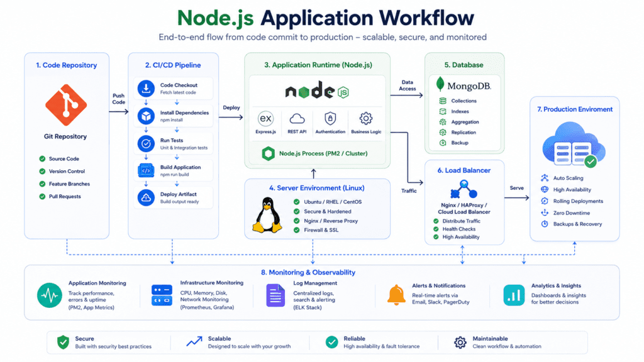This screenshot has width=644, height=362.
Task: Click the Reliable green checkmark icon
Action: tap(332, 342)
